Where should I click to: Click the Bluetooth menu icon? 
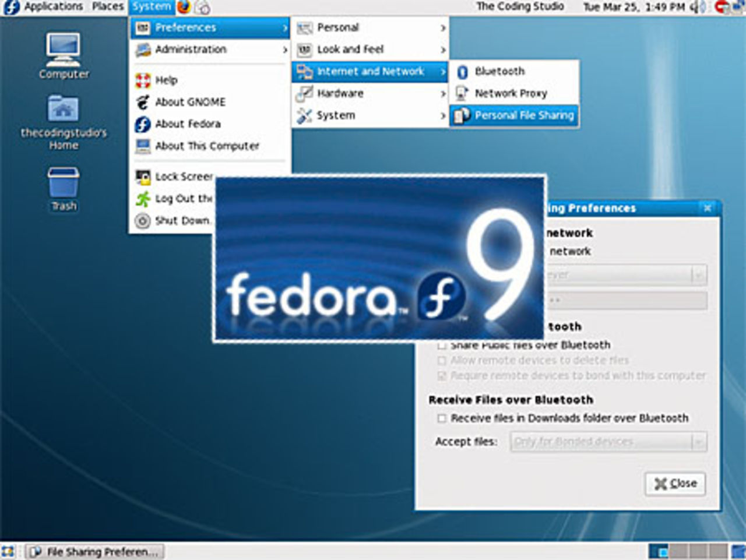point(462,72)
